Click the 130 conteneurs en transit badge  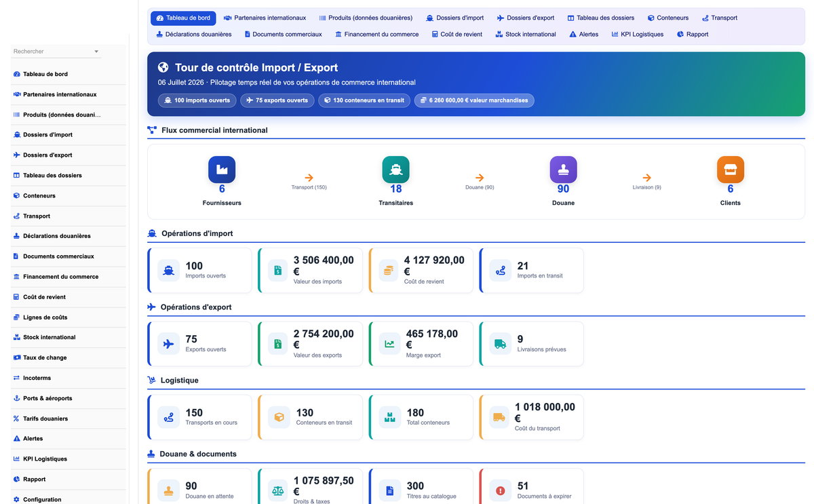pos(364,100)
